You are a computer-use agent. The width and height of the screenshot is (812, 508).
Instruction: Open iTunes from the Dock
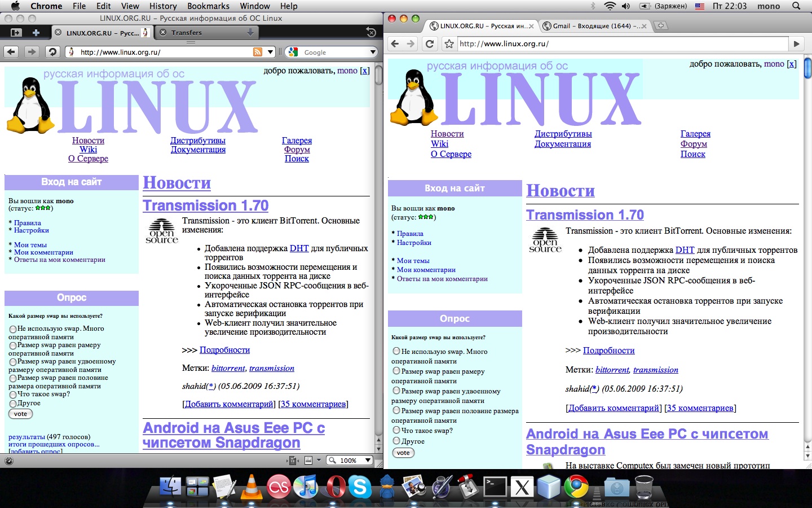(x=306, y=486)
